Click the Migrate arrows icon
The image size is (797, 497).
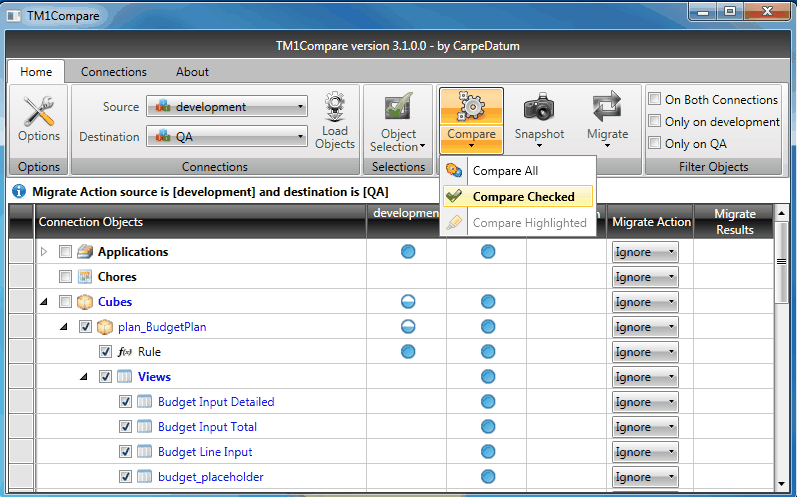tap(607, 106)
